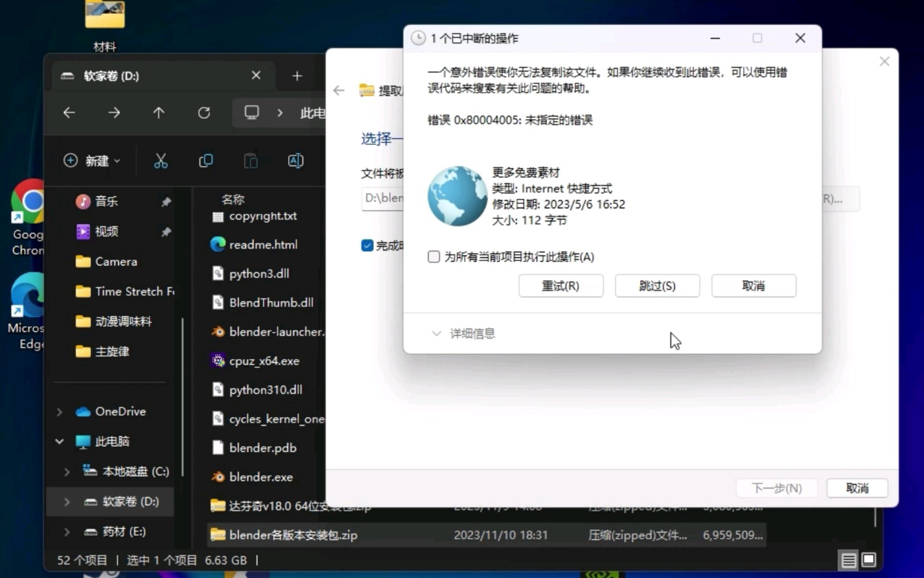This screenshot has width=924, height=578.
Task: Expand the 本地磁盘 (C:) node
Action: pos(66,471)
